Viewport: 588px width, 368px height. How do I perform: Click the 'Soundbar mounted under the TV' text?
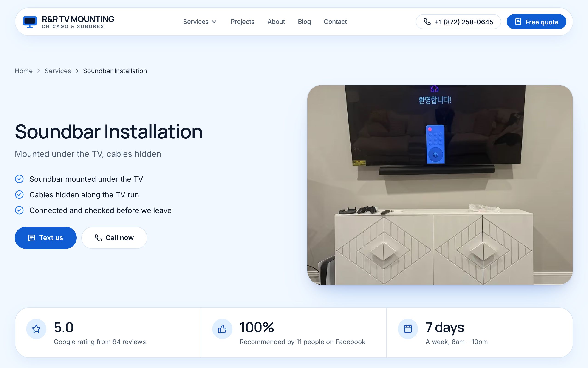86,179
